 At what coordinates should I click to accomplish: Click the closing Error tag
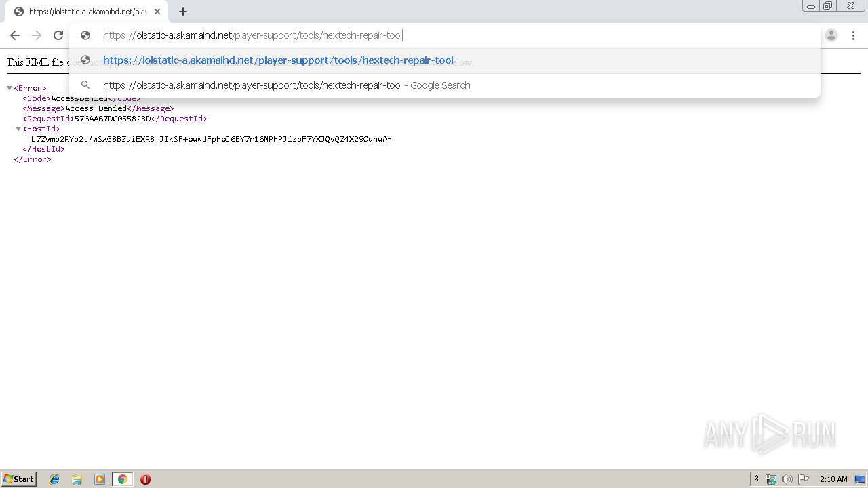[33, 159]
